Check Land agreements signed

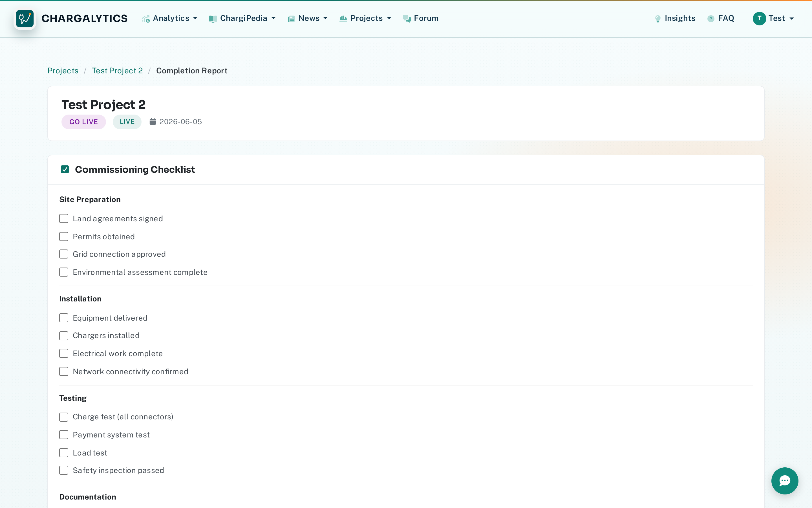point(64,218)
